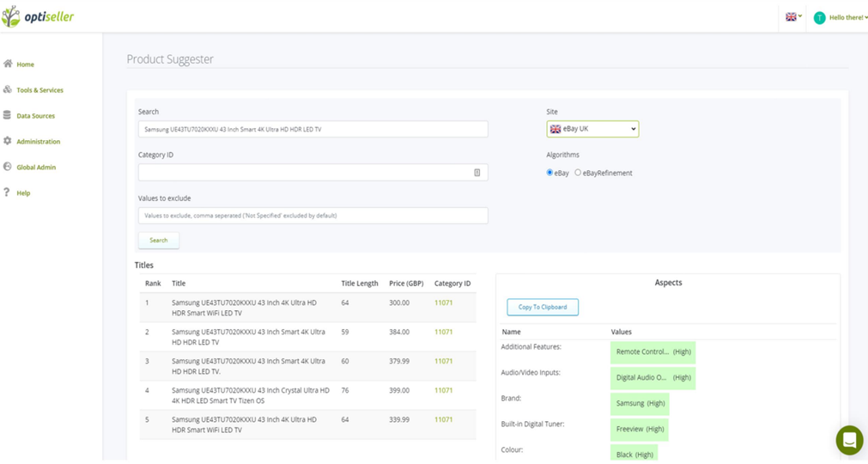This screenshot has width=868, height=464.
Task: Click the 384.00 price cell
Action: [x=399, y=333]
